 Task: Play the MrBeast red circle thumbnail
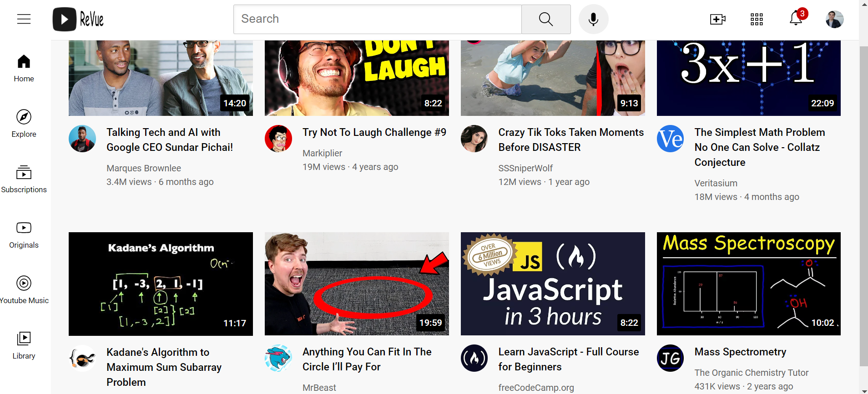click(x=357, y=284)
